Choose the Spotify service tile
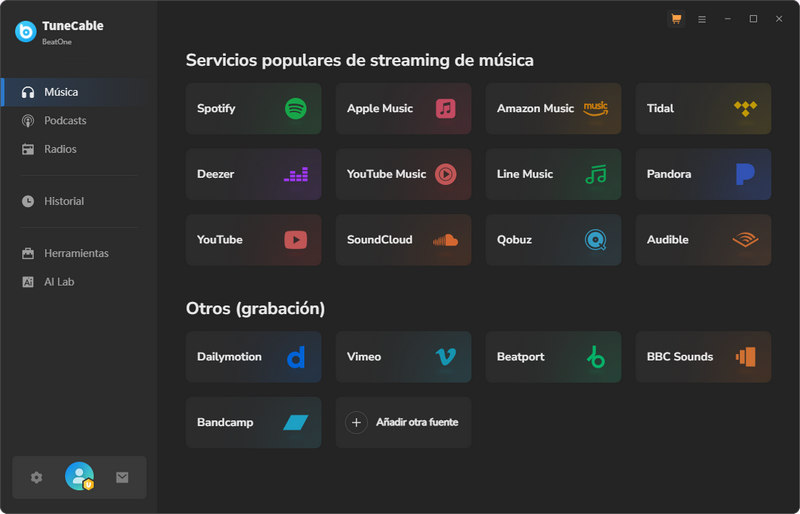The width and height of the screenshot is (800, 514). click(x=253, y=108)
